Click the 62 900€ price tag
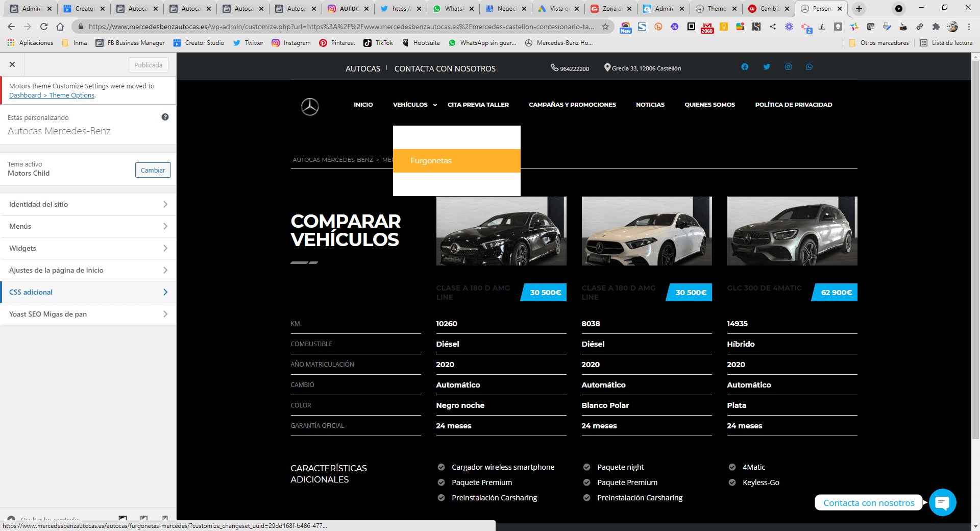The width and height of the screenshot is (980, 531). (835, 293)
